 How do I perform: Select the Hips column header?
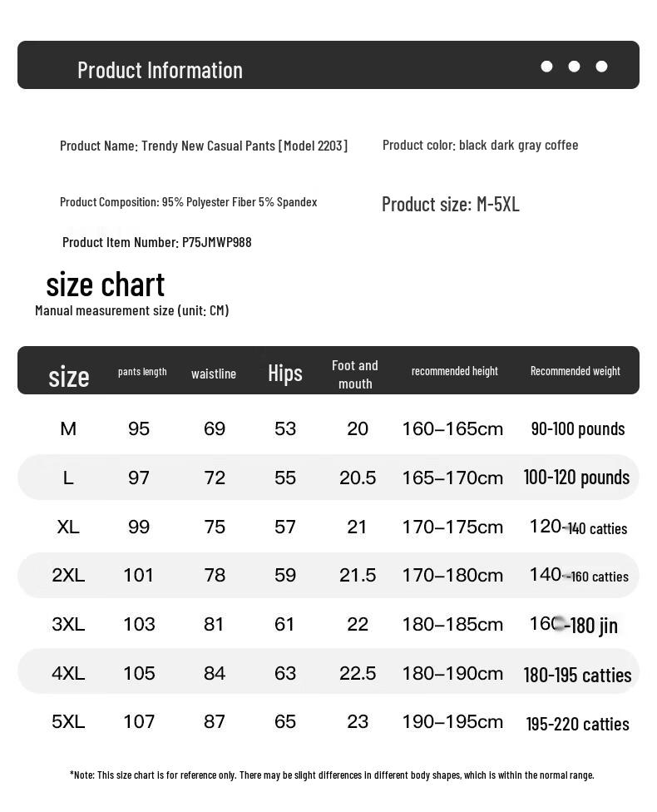click(284, 374)
